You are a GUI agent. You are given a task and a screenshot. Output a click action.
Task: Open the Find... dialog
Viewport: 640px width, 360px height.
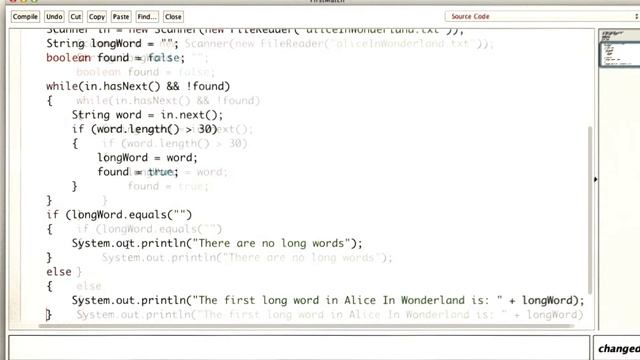tap(147, 17)
